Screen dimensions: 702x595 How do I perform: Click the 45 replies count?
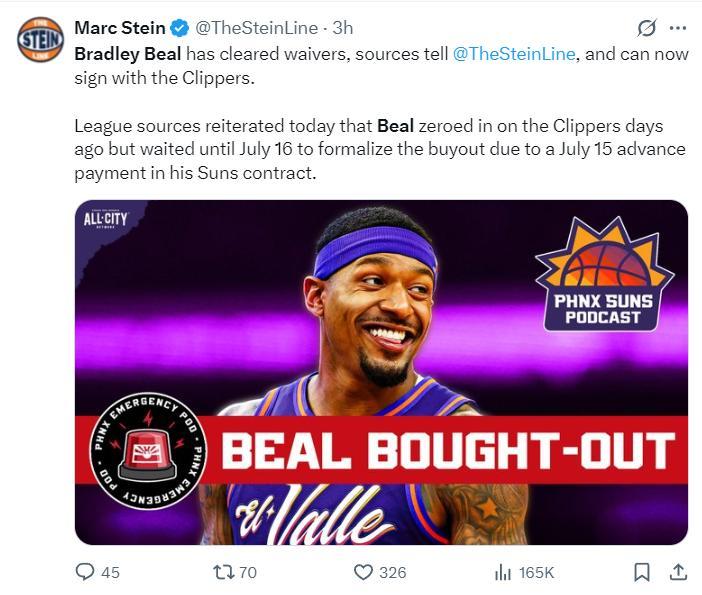[110, 572]
